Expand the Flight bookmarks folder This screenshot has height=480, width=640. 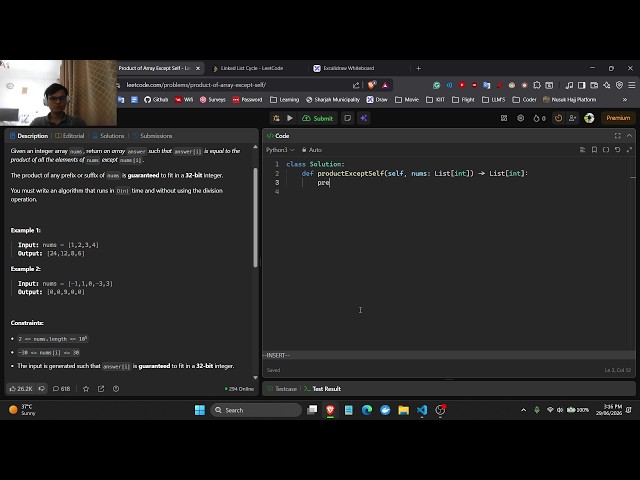pos(463,100)
